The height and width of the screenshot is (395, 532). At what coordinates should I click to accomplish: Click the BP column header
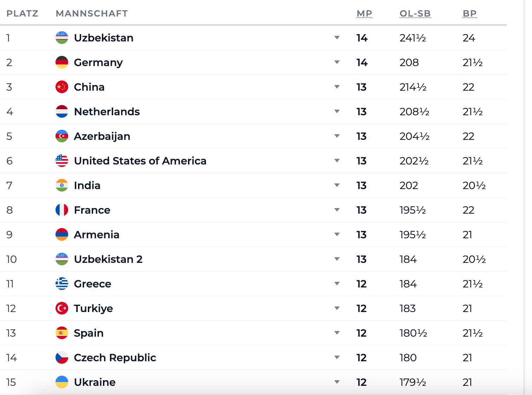pyautogui.click(x=470, y=13)
